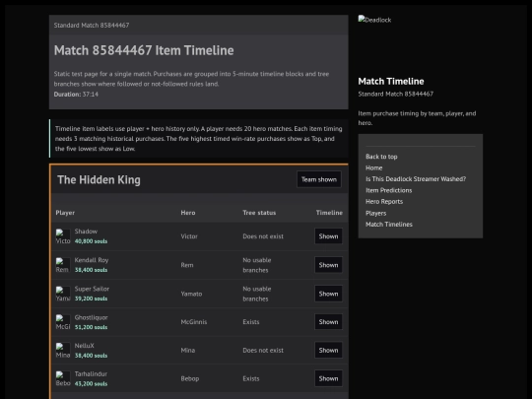Click the sidebar Match Timeline heading

coord(391,82)
